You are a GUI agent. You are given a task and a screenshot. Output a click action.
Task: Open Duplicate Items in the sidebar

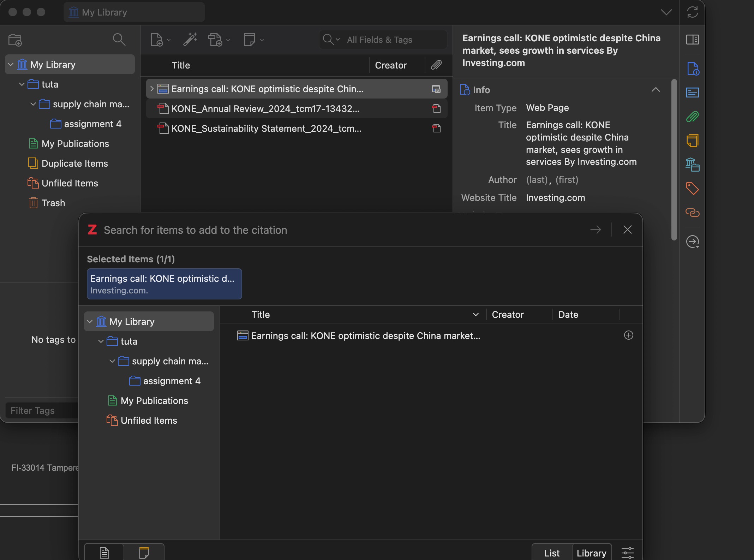tap(74, 163)
